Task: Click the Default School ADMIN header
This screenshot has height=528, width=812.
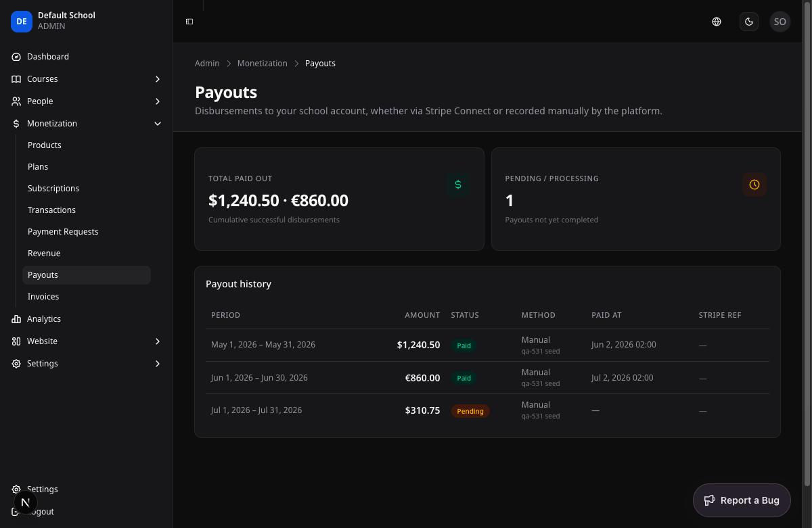Action: (x=87, y=21)
